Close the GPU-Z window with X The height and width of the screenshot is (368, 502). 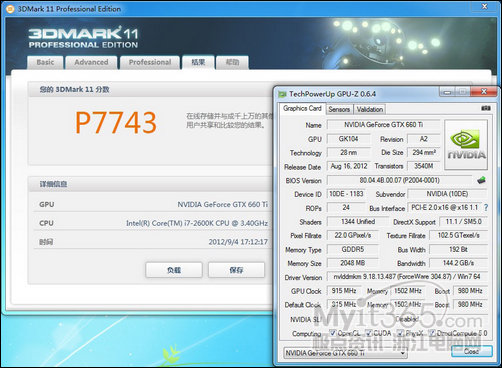(484, 92)
